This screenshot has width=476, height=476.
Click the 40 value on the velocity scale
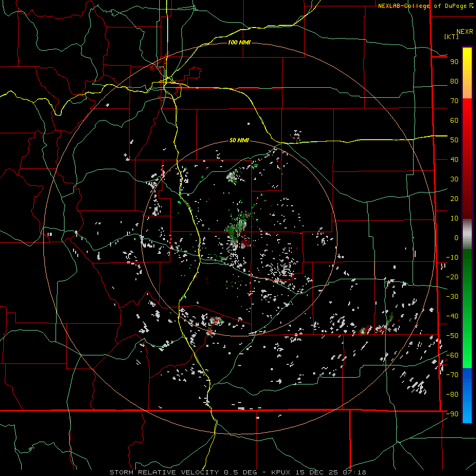454,160
